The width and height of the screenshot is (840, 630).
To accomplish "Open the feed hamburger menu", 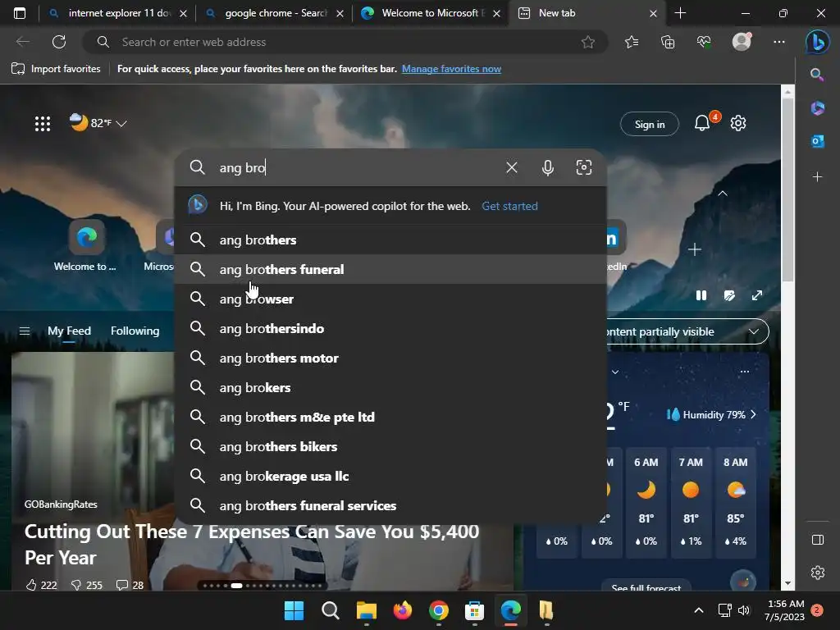I will click(25, 331).
